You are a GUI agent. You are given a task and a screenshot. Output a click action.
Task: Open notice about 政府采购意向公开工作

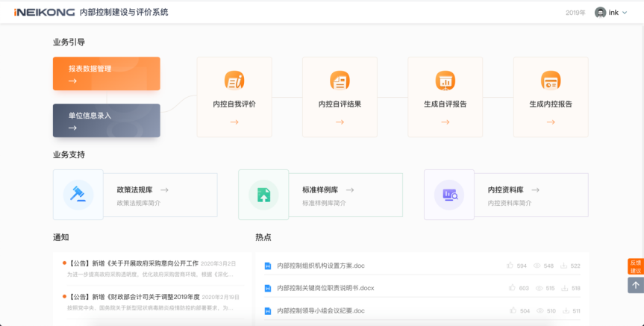(x=134, y=263)
